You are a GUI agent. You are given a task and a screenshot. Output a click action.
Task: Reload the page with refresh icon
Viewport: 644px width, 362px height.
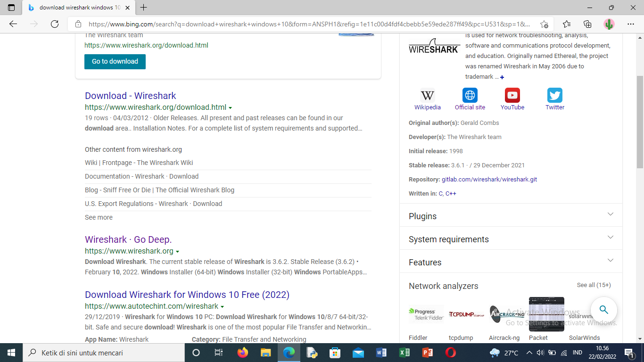pyautogui.click(x=55, y=24)
